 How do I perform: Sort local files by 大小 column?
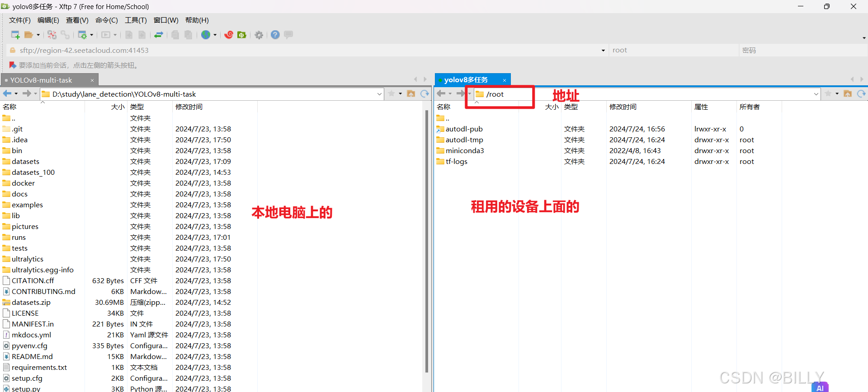point(106,107)
